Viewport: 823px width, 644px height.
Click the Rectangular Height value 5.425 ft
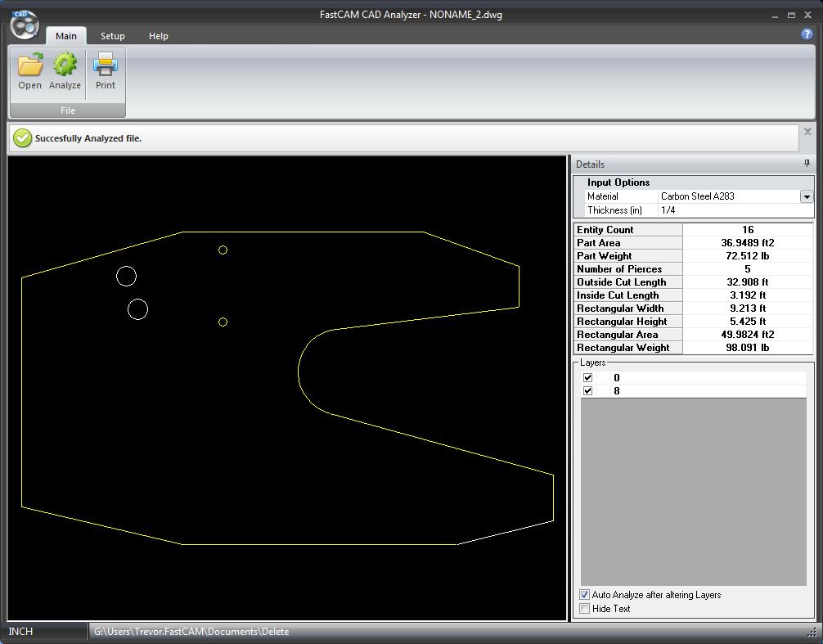coord(748,322)
